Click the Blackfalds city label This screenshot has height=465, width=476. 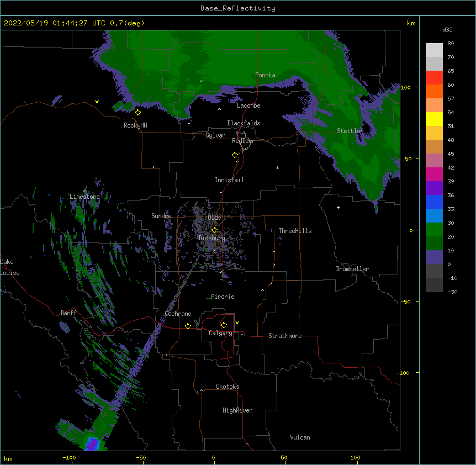pos(244,123)
